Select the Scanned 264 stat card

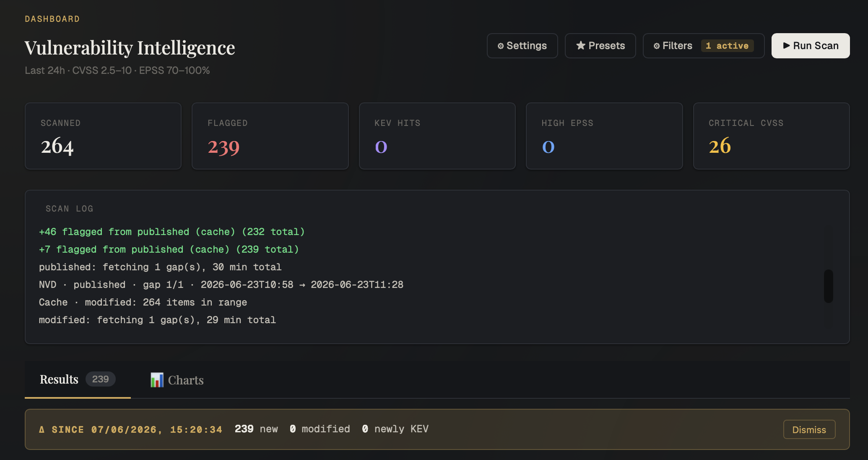(103, 136)
